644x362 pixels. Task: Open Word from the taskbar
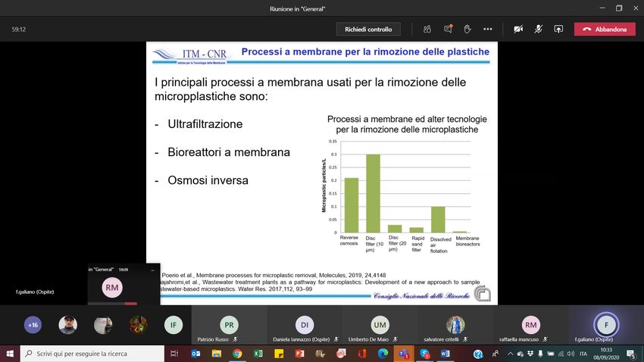445,354
